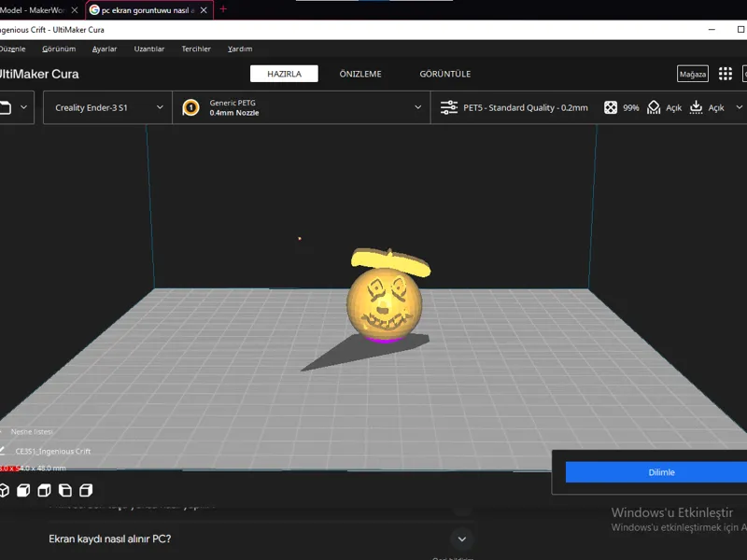747x560 pixels.
Task: Open a new browser tab with plus
Action: [223, 9]
